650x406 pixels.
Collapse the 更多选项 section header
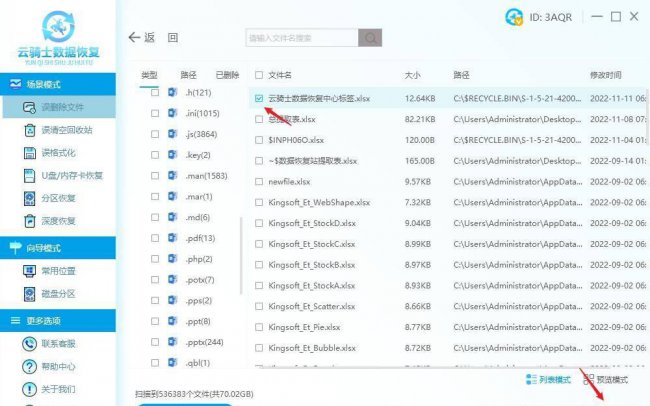coord(58,321)
